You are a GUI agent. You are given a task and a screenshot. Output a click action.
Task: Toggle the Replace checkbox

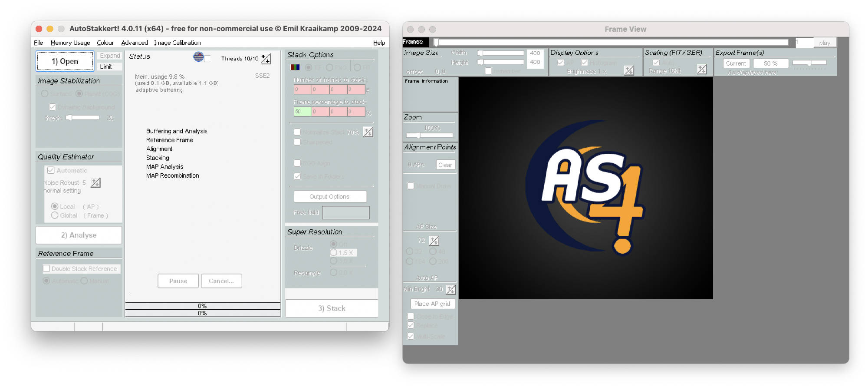[x=411, y=325]
